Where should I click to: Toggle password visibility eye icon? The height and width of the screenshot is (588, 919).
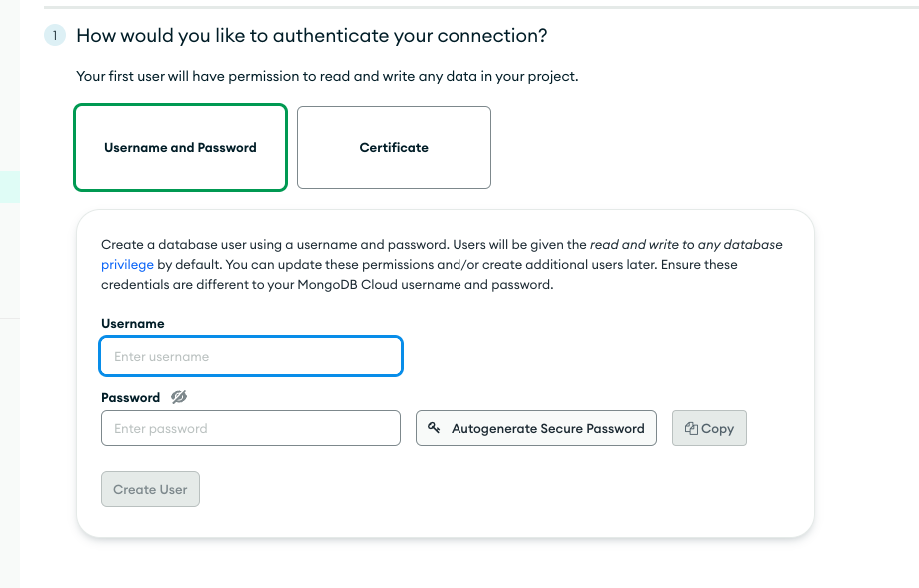point(179,397)
